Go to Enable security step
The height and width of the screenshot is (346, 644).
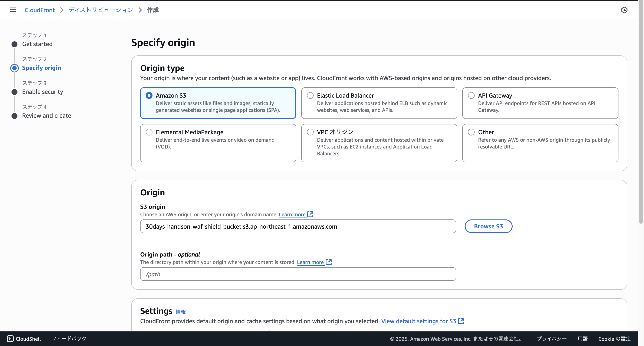click(43, 92)
